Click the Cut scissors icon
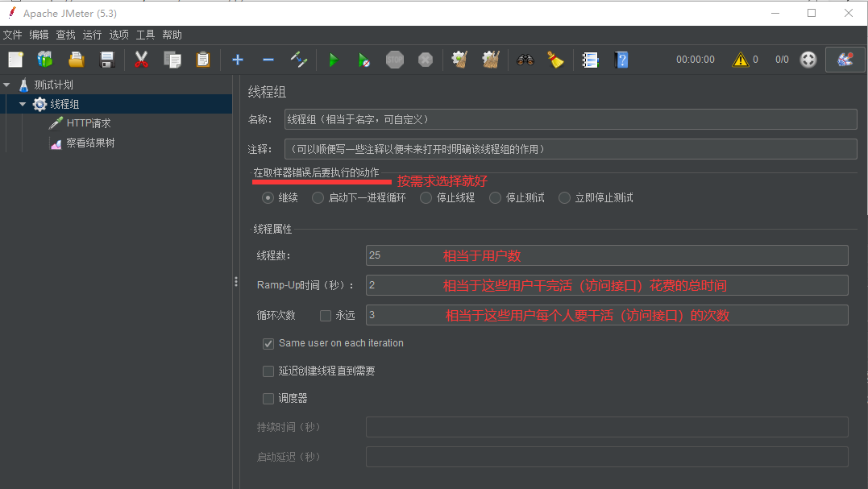 click(141, 60)
